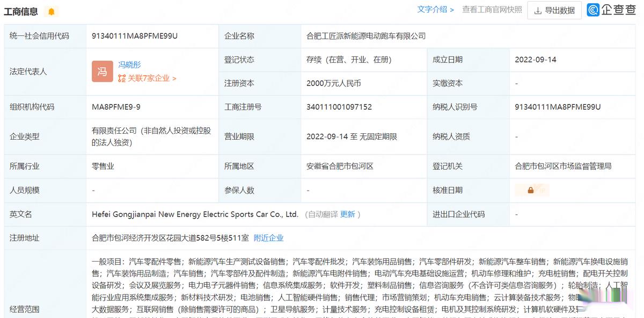The width and height of the screenshot is (644, 318).
Task: Click the 纳税人资质 label
Action: pos(451,137)
